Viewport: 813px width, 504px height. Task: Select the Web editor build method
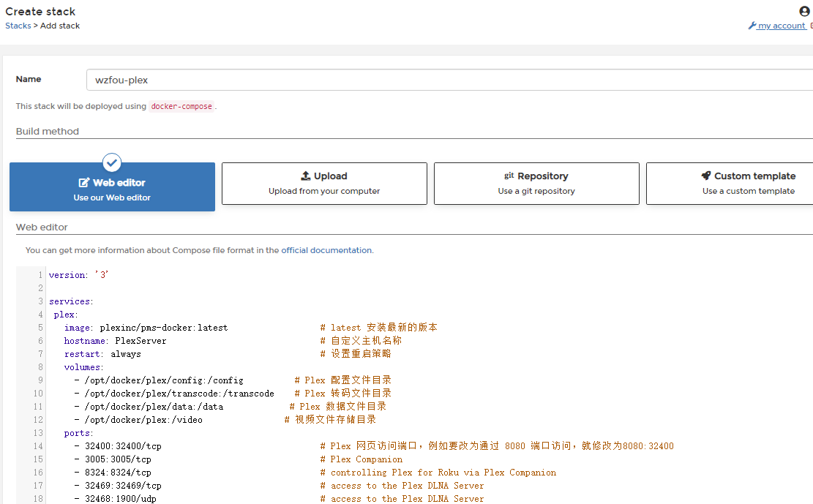click(x=112, y=187)
